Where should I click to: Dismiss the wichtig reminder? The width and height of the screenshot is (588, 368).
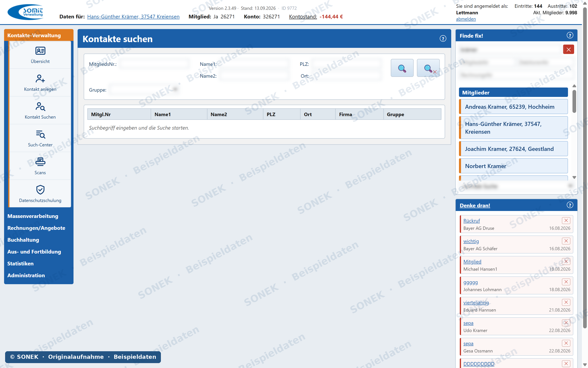tap(566, 241)
